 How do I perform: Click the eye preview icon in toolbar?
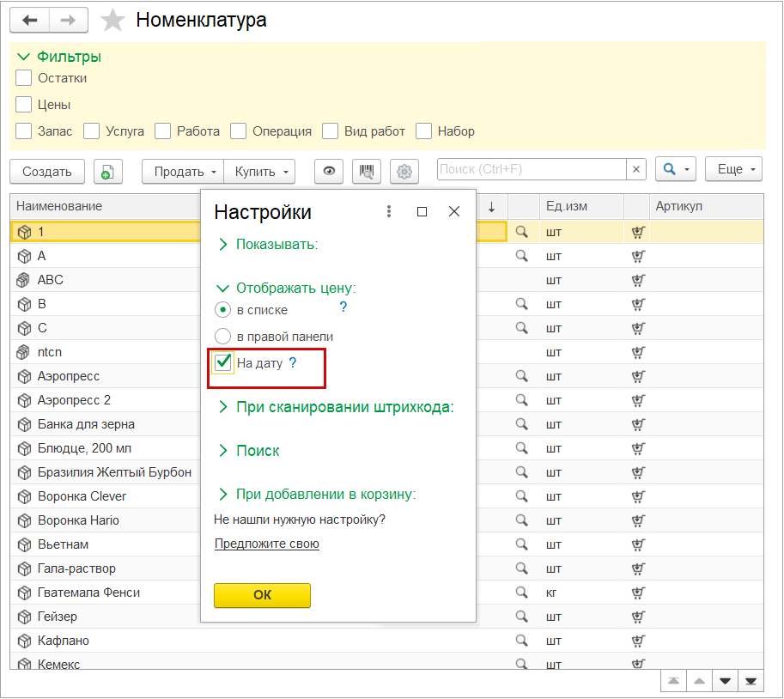[328, 171]
